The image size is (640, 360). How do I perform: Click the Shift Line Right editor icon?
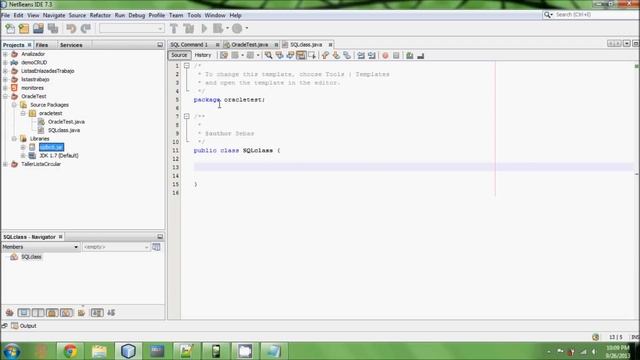(x=372, y=55)
